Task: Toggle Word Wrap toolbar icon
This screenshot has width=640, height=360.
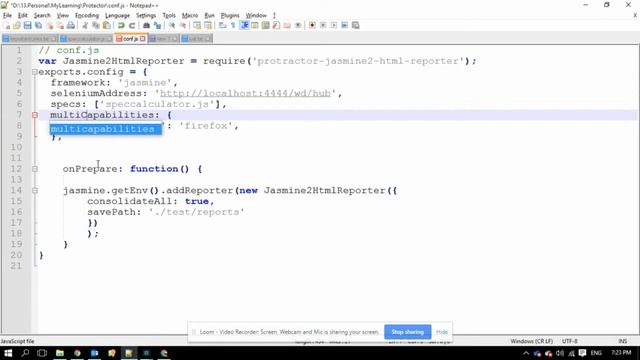Action: [222, 25]
